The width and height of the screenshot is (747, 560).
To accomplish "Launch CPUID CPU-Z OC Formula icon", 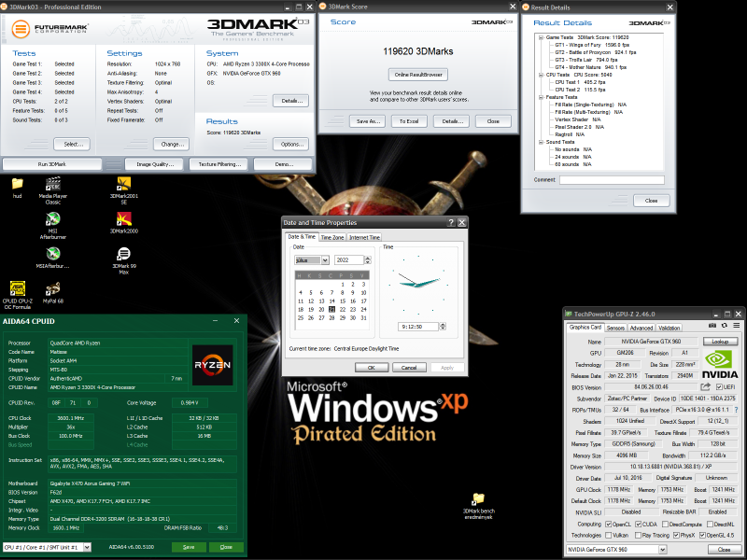I will 18,295.
